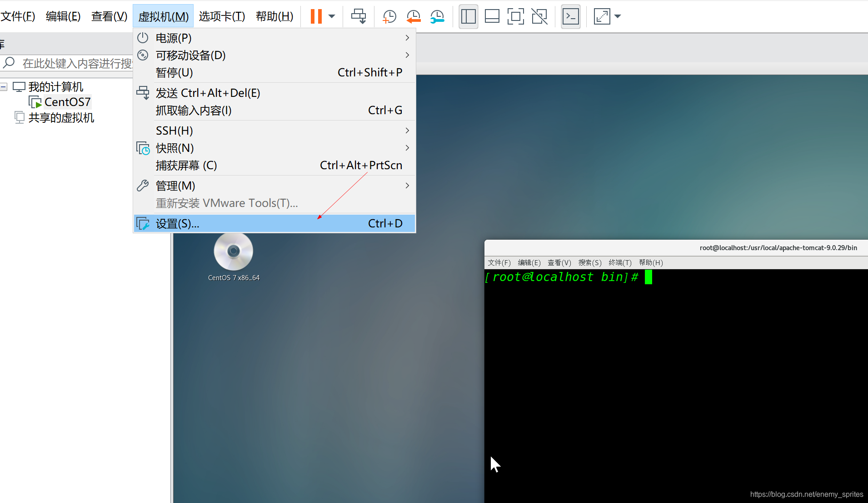Open terminal 帮助(H) menu

651,262
